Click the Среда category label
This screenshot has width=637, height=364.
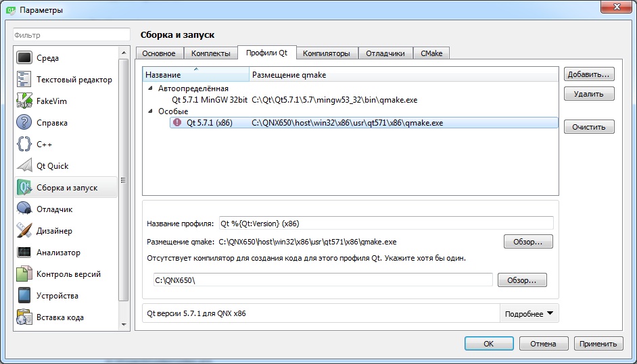47,58
